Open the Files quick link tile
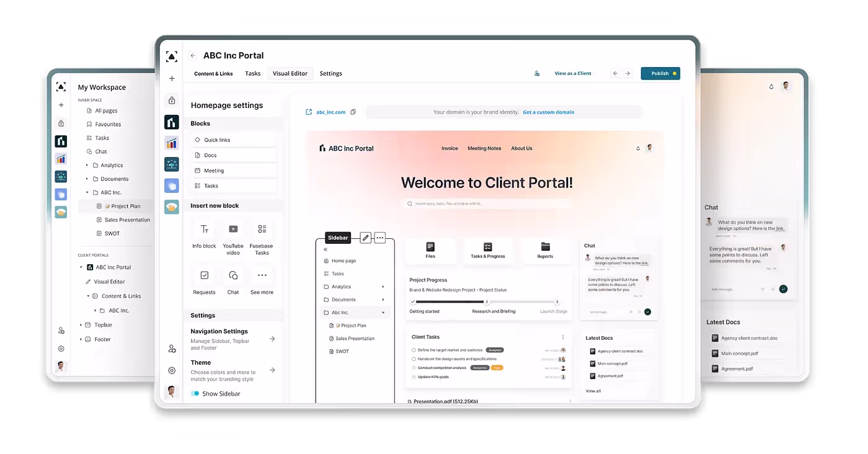This screenshot has width=868, height=454. 430,250
